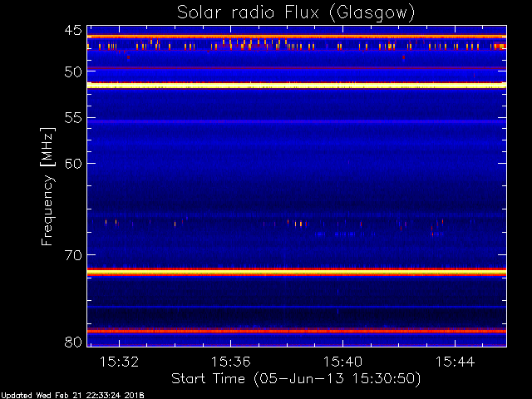Click the yellow-red emission band near 72 MHz

coord(297,272)
